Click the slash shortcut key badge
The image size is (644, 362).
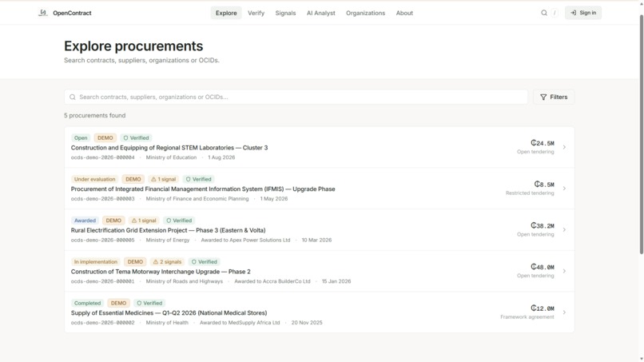pos(555,13)
